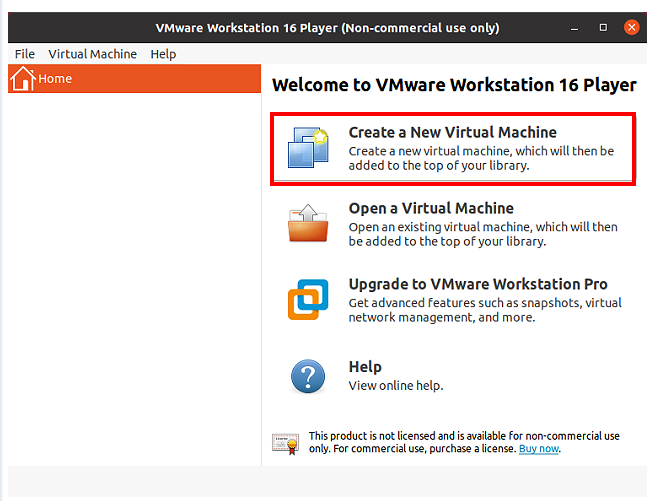Screen dimensions: 654x501
Task: Close the VMware Workstation Player window
Action: [631, 28]
